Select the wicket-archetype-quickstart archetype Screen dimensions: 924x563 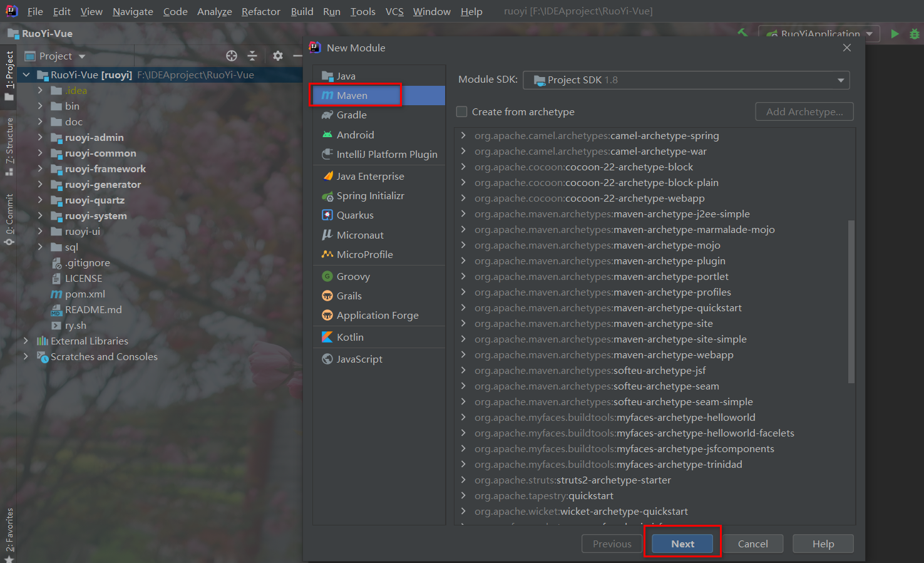pos(581,511)
